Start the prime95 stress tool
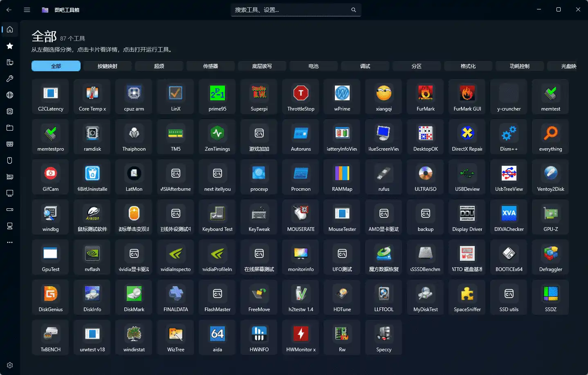588x375 pixels. coord(218,97)
